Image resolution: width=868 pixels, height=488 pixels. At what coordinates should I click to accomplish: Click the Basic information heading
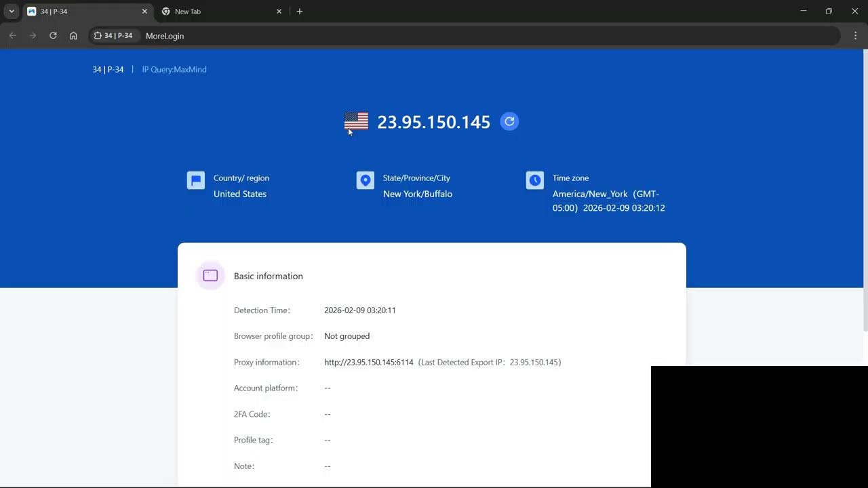[269, 276]
